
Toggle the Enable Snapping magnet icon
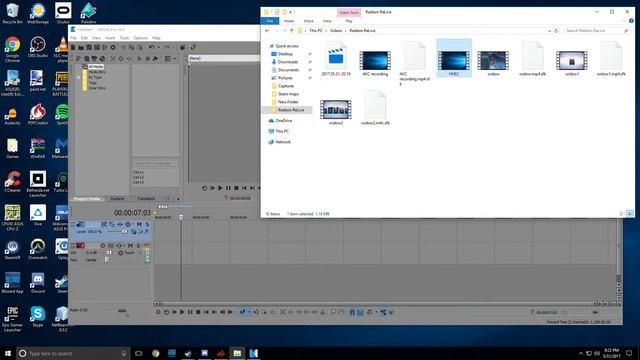pyautogui.click(x=352, y=312)
